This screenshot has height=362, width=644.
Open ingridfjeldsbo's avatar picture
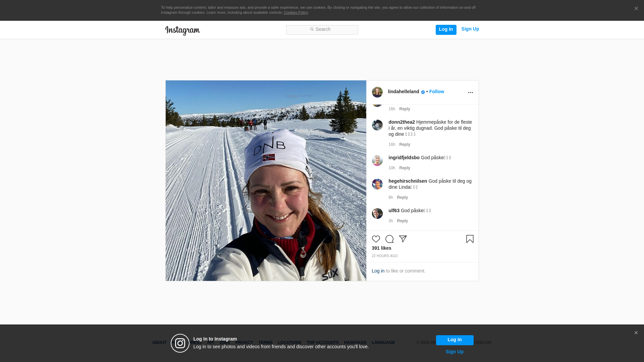[377, 161]
